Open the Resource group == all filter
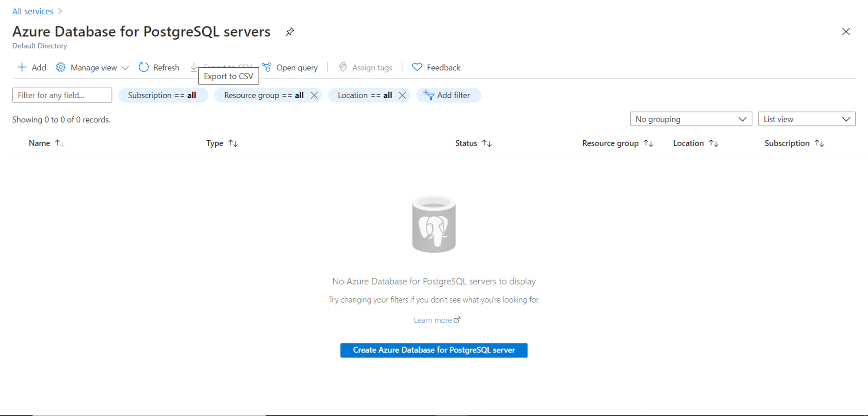 263,95
